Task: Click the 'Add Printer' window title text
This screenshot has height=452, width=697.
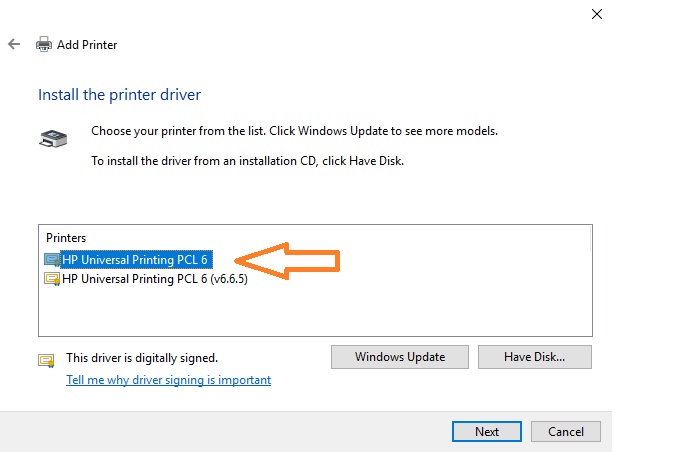Action: (x=87, y=45)
